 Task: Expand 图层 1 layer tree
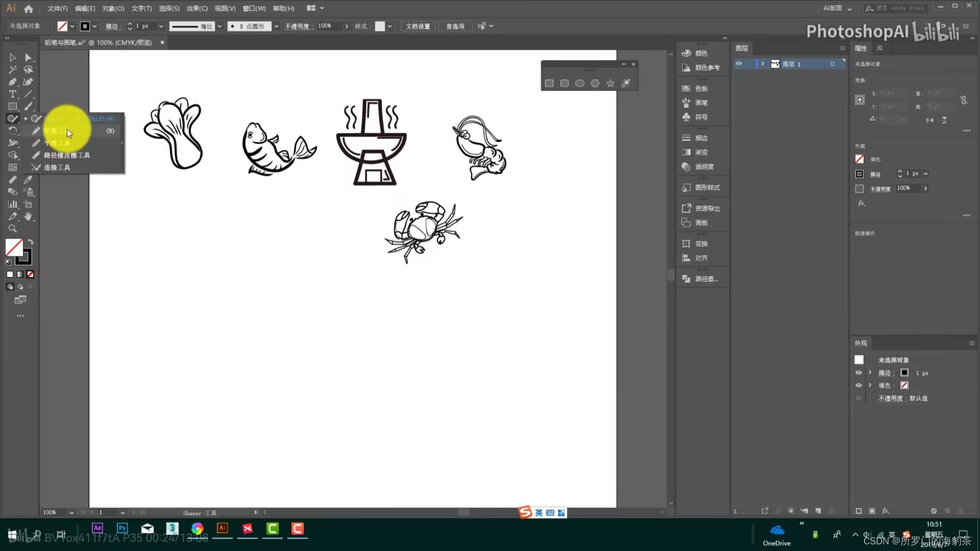(763, 64)
